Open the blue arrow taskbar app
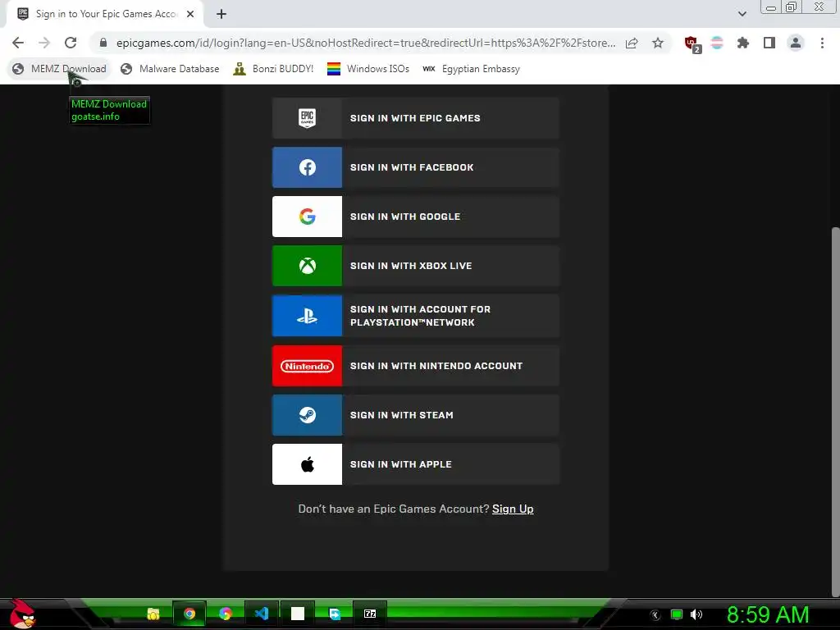Screen dimensions: 840x630 pyautogui.click(x=334, y=614)
